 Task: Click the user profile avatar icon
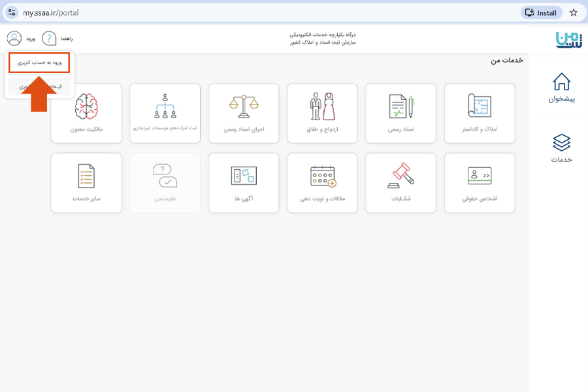tap(16, 37)
